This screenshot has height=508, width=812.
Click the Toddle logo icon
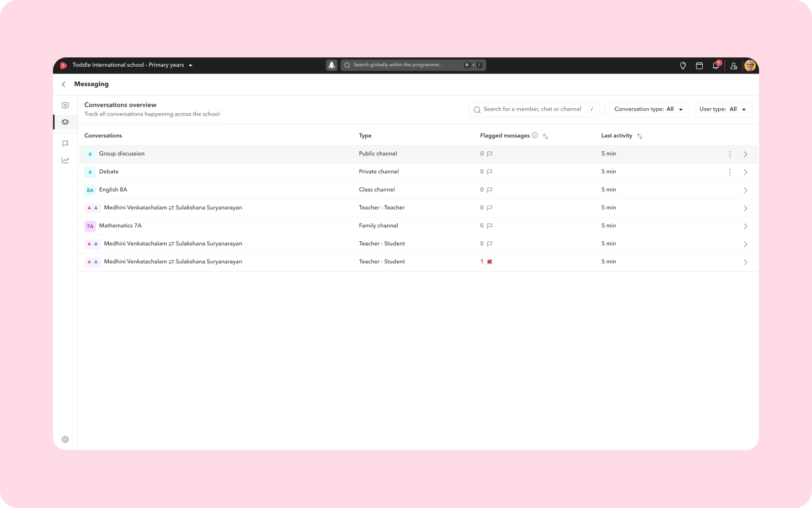pyautogui.click(x=63, y=65)
